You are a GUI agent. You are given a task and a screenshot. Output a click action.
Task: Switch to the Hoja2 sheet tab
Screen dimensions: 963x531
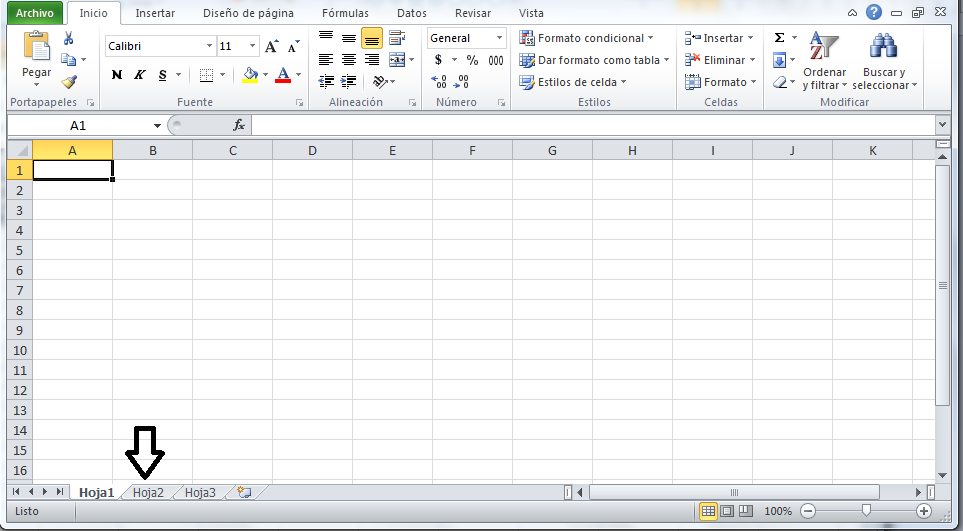pyautogui.click(x=148, y=492)
